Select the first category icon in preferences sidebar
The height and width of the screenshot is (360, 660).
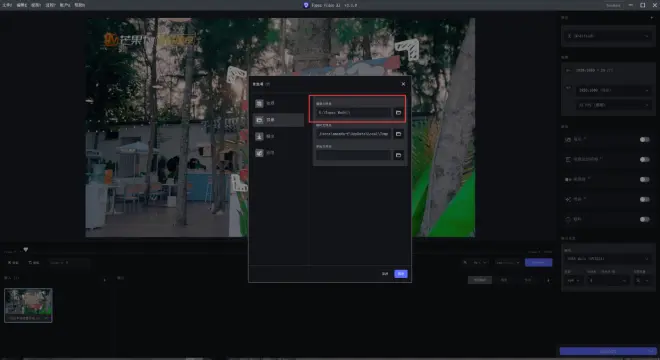[x=259, y=103]
